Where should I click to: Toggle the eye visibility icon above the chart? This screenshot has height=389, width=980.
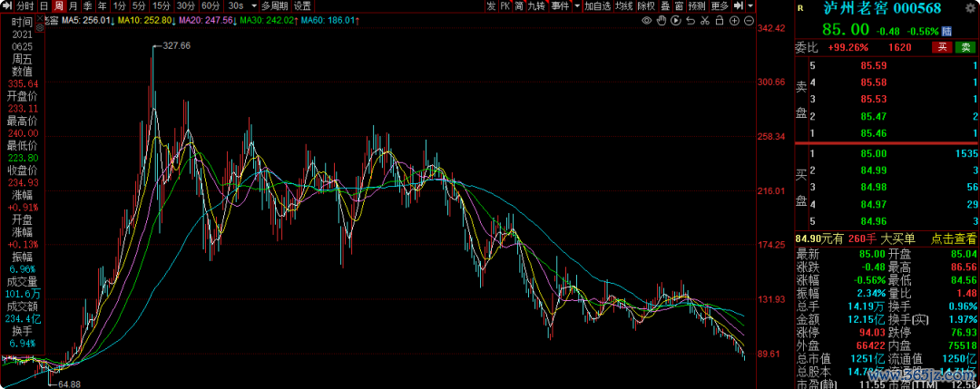point(647,21)
